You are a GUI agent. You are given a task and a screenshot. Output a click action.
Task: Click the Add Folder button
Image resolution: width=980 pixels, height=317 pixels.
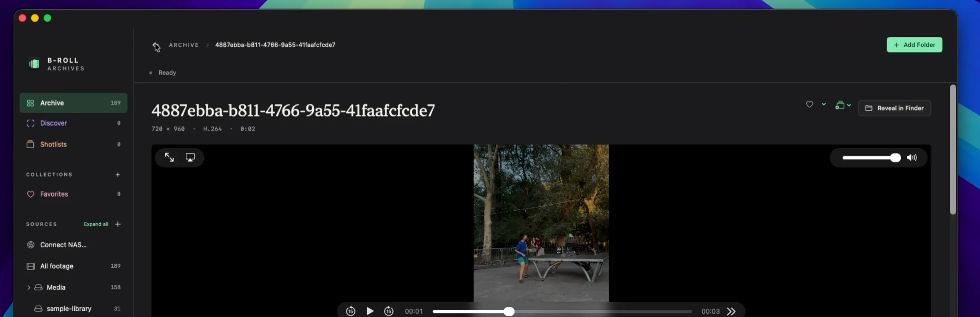pos(914,45)
